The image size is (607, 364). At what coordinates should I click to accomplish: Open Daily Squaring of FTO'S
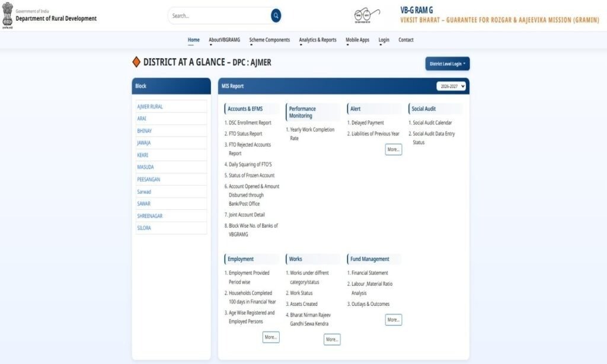coord(250,165)
